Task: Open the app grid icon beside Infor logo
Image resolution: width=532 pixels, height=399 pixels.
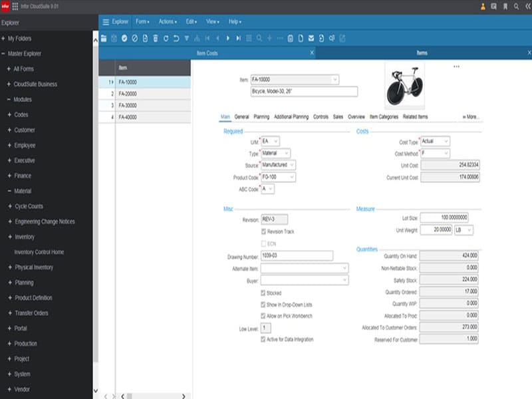Action: pos(15,7)
